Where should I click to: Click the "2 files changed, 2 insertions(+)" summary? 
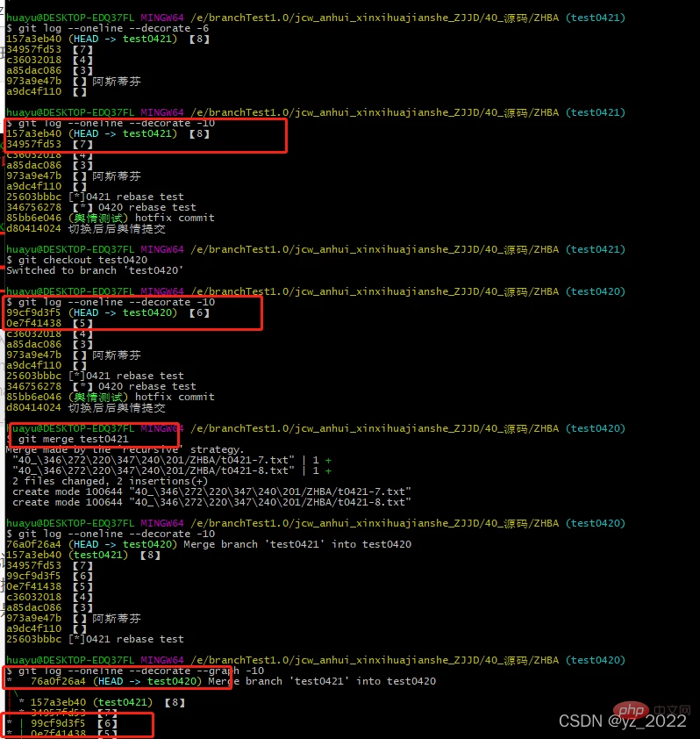[111, 481]
